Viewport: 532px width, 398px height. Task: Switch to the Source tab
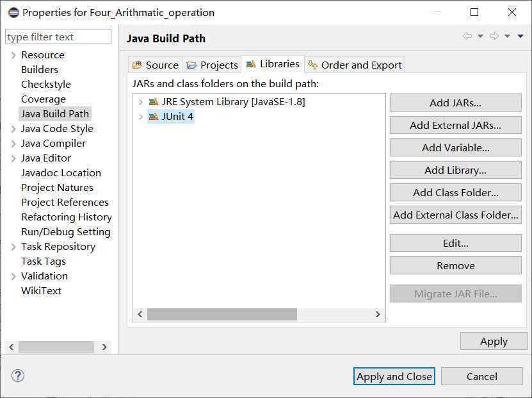click(x=155, y=65)
